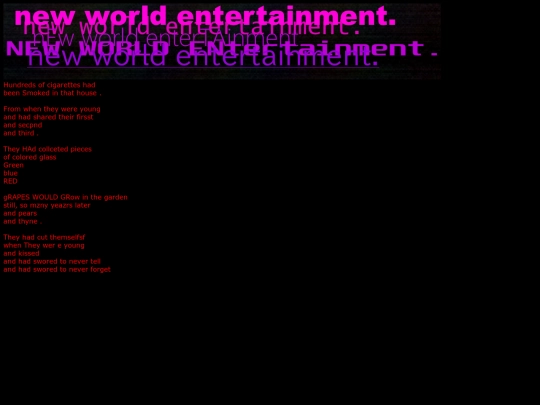Click the word 'Green'
This screenshot has width=540, height=405.
(x=13, y=165)
